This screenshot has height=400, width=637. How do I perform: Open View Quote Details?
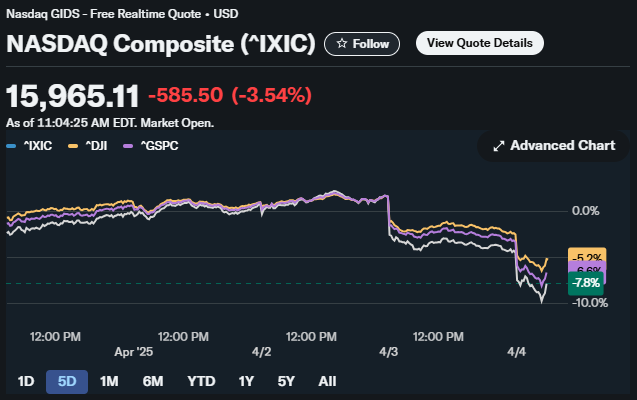click(x=480, y=43)
